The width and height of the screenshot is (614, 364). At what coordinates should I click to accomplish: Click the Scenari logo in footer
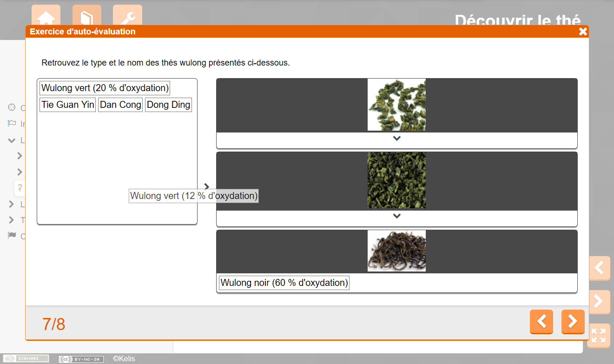[x=26, y=358]
